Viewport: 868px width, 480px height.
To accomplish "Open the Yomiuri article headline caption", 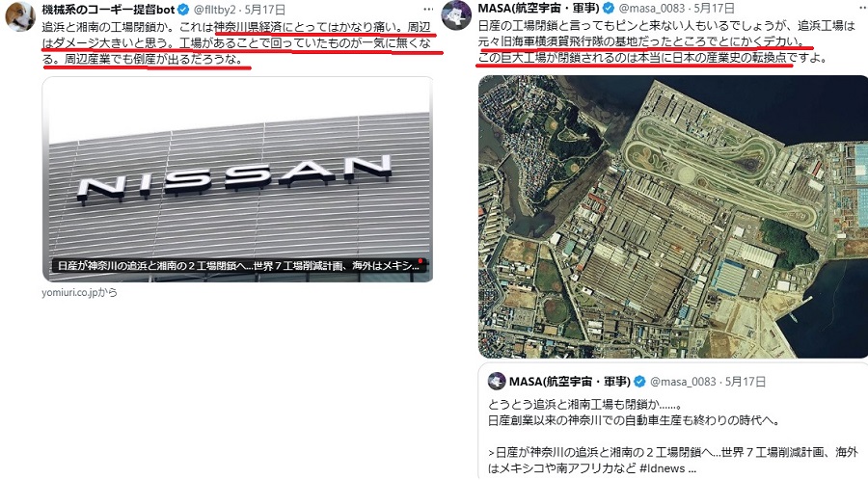I will (238, 265).
